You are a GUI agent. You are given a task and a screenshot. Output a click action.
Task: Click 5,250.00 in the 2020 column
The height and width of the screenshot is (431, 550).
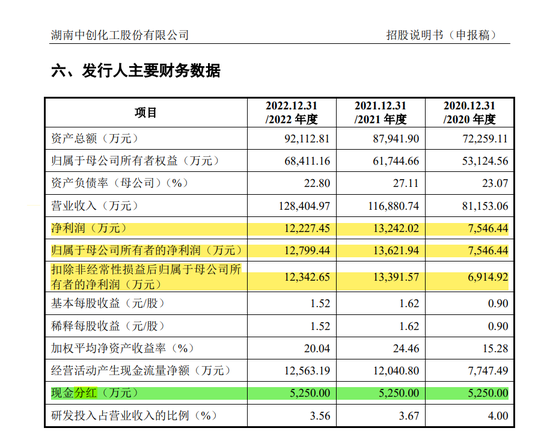pyautogui.click(x=488, y=393)
